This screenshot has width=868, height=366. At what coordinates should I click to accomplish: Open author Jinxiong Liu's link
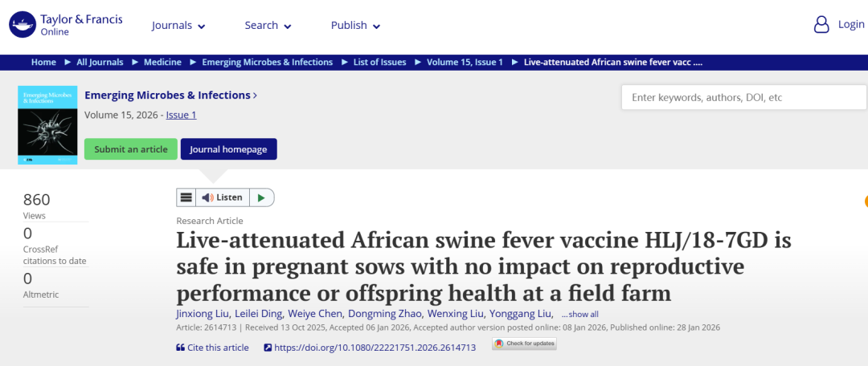point(200,314)
